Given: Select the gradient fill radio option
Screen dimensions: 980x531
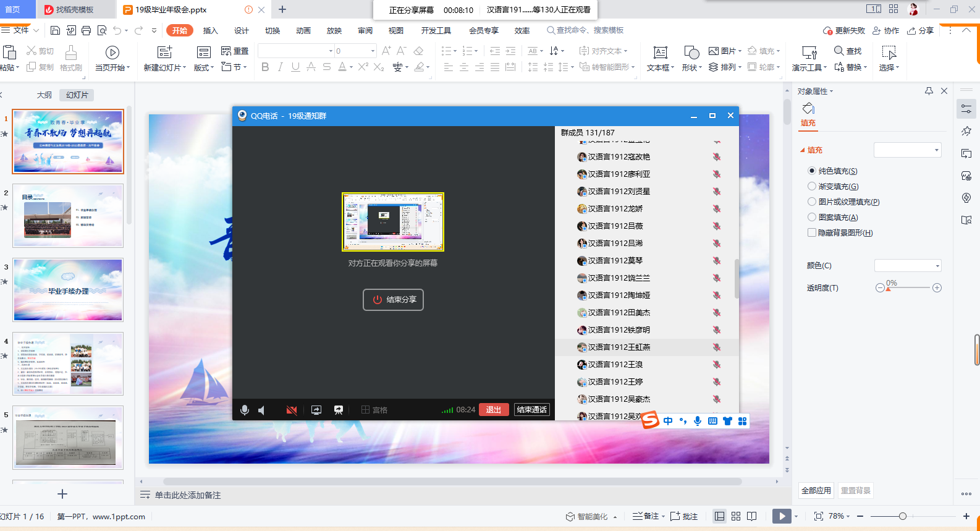Looking at the screenshot, I should [x=812, y=186].
